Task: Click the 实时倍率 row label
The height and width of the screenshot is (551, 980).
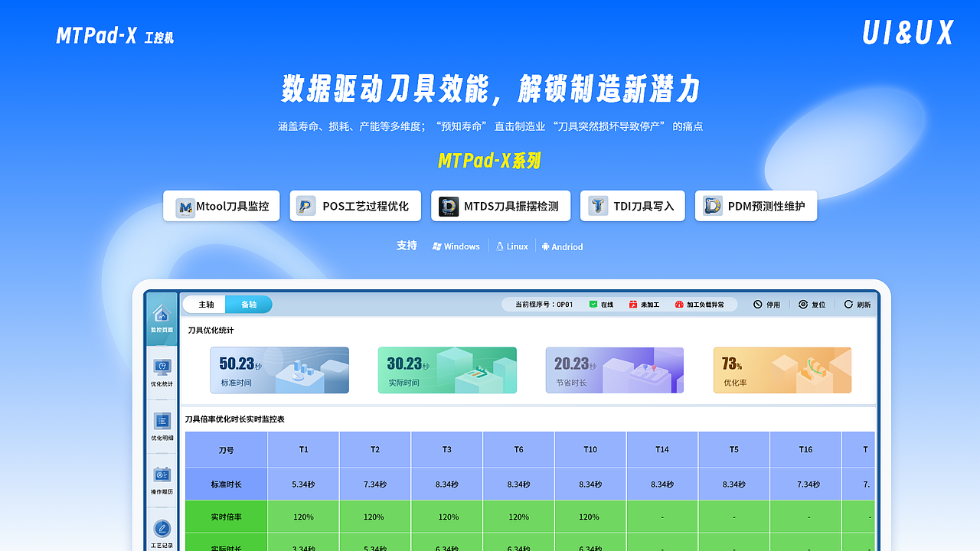Action: (x=227, y=517)
